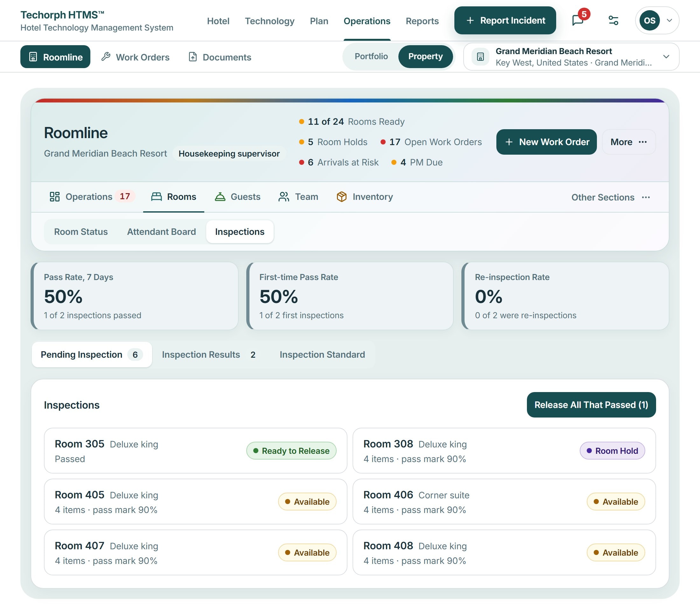Switch to the Attendant Board sub-tab

tap(161, 232)
